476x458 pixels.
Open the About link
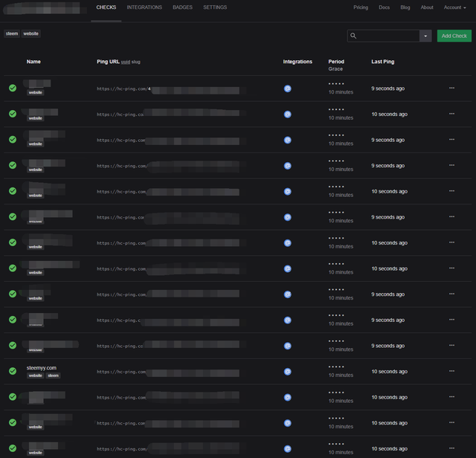427,7
